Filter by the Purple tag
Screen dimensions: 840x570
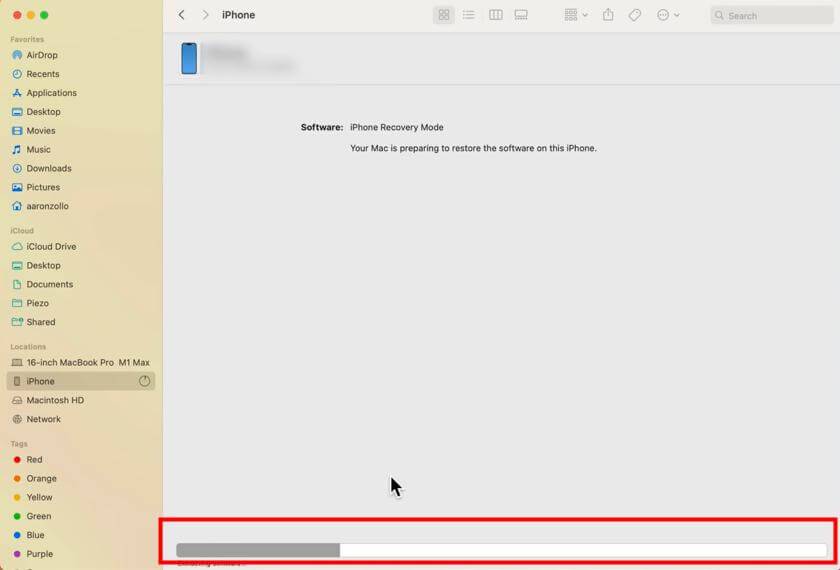80,554
